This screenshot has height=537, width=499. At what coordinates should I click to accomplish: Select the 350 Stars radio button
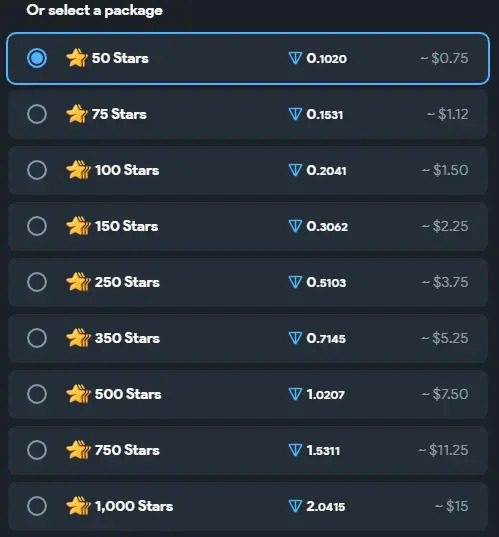point(37,338)
